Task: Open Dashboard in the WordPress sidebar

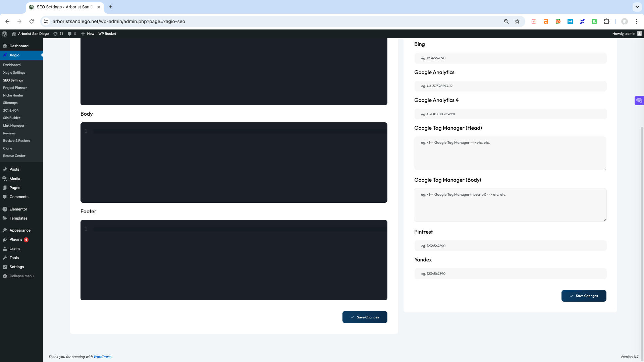Action: click(x=19, y=46)
